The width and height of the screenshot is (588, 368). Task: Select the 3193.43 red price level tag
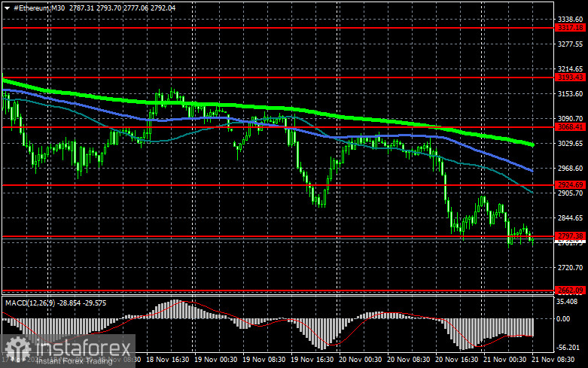tap(571, 77)
